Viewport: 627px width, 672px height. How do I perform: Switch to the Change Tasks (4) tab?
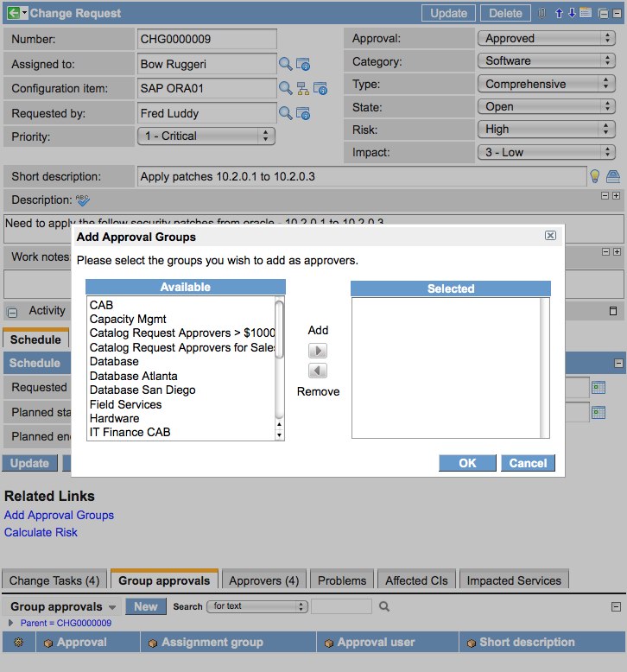[55, 580]
